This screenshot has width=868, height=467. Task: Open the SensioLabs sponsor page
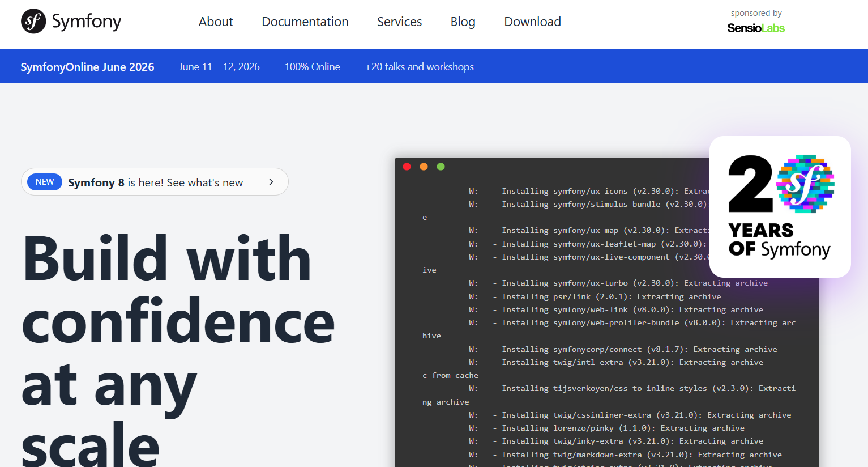[x=755, y=27]
